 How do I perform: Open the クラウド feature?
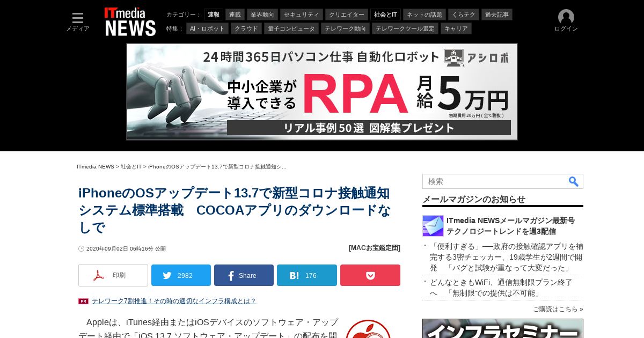click(x=246, y=28)
